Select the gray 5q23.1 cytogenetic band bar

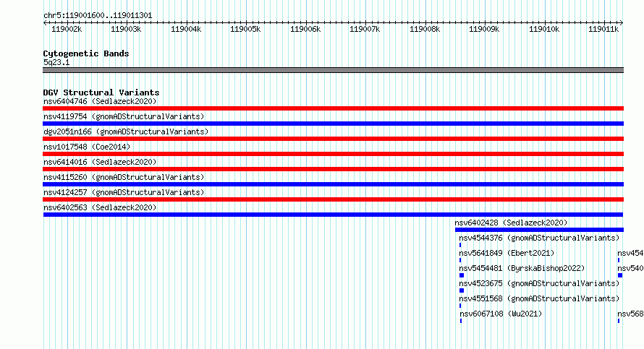333,70
